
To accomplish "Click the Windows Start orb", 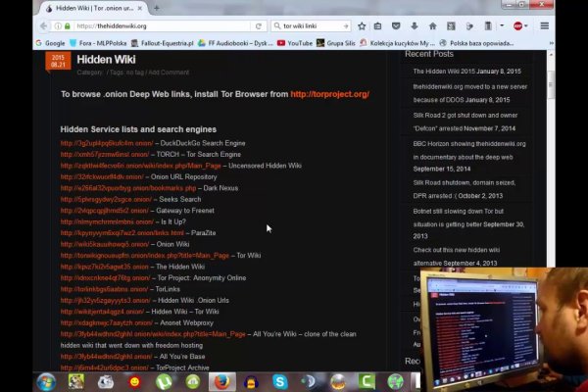I will tap(46, 381).
